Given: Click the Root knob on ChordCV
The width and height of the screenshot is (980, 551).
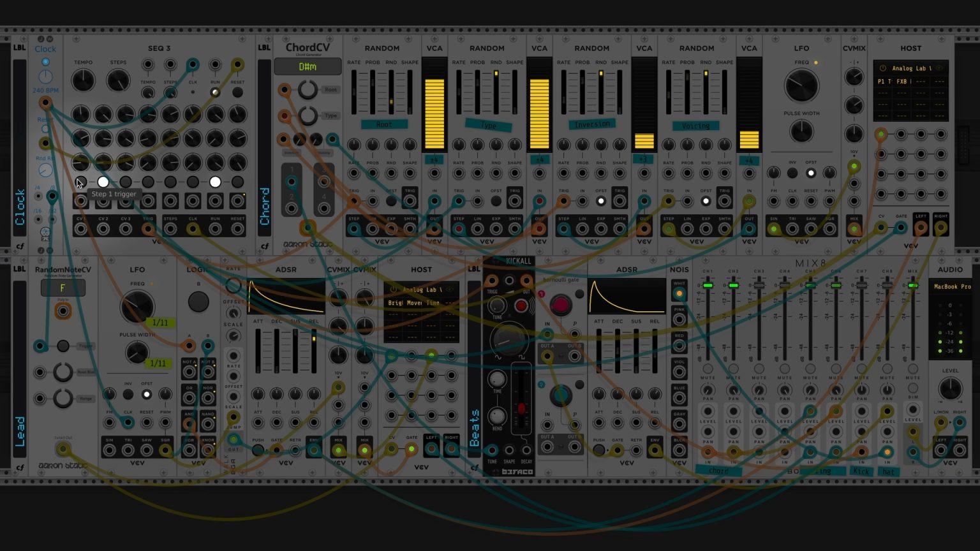Looking at the screenshot, I should coord(308,90).
